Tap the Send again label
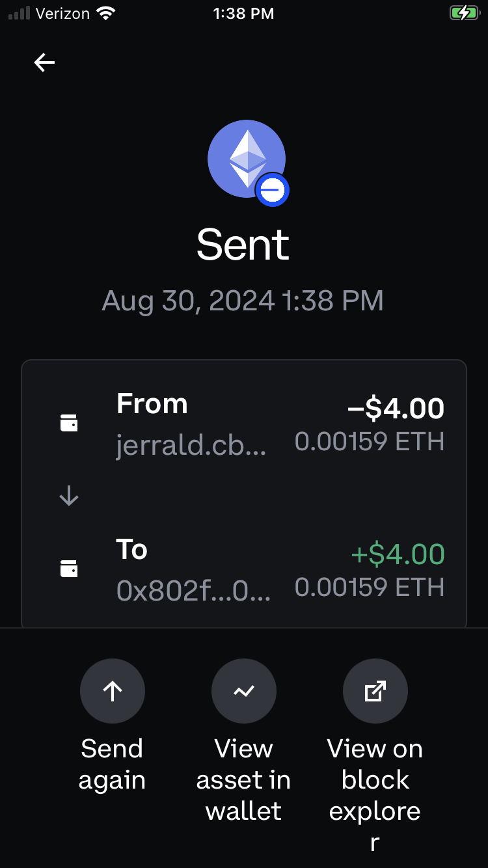Image resolution: width=488 pixels, height=868 pixels. click(112, 764)
